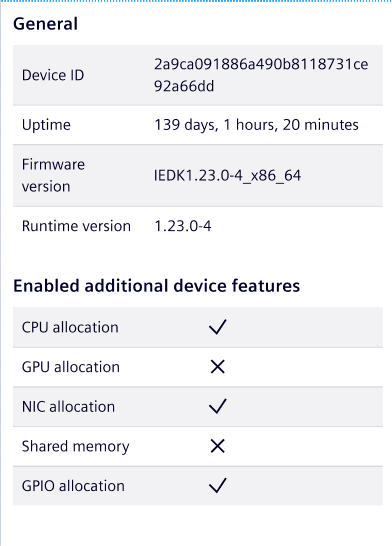Click the NIC allocation label
Image resolution: width=392 pixels, height=546 pixels.
[68, 407]
